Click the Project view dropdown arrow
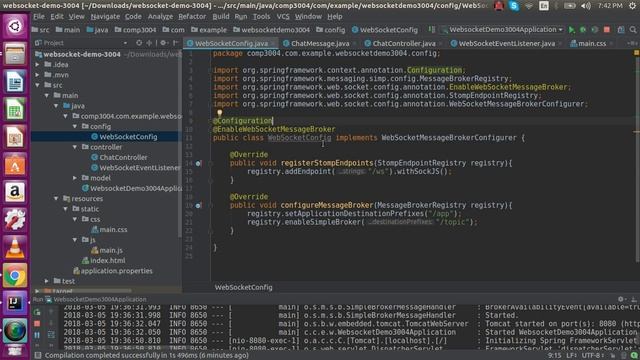Image resolution: width=640 pixels, height=360 pixels. pos(125,43)
